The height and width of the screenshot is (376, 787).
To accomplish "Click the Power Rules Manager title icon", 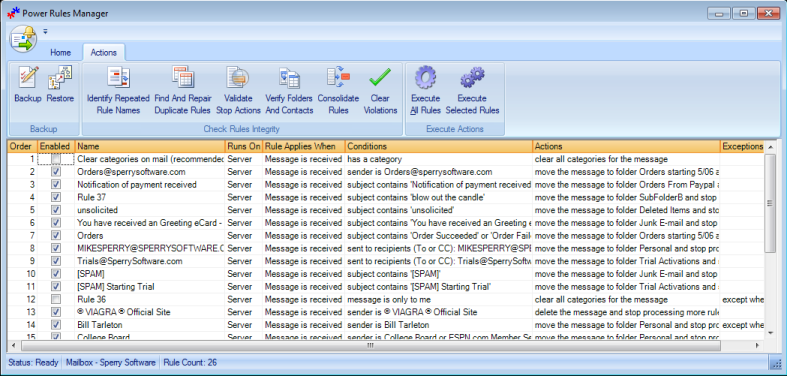I will click(x=13, y=13).
